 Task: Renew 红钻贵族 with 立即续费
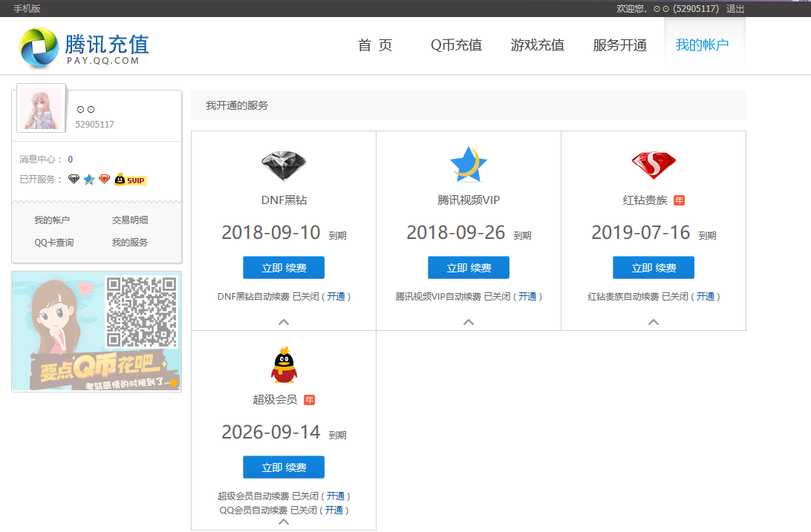[x=654, y=268]
